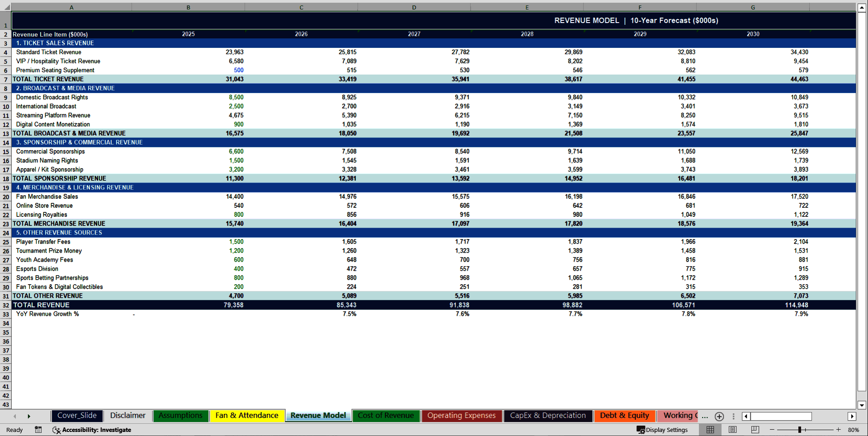Switch to the Fan & Attendance sheet
The image size is (868, 436).
click(247, 416)
